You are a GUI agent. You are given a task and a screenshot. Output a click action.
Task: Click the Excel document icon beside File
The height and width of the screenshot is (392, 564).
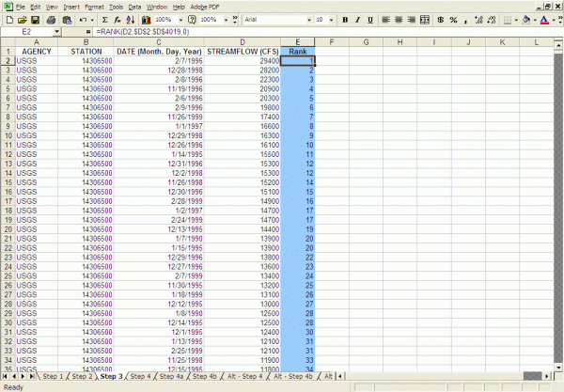(x=8, y=7)
